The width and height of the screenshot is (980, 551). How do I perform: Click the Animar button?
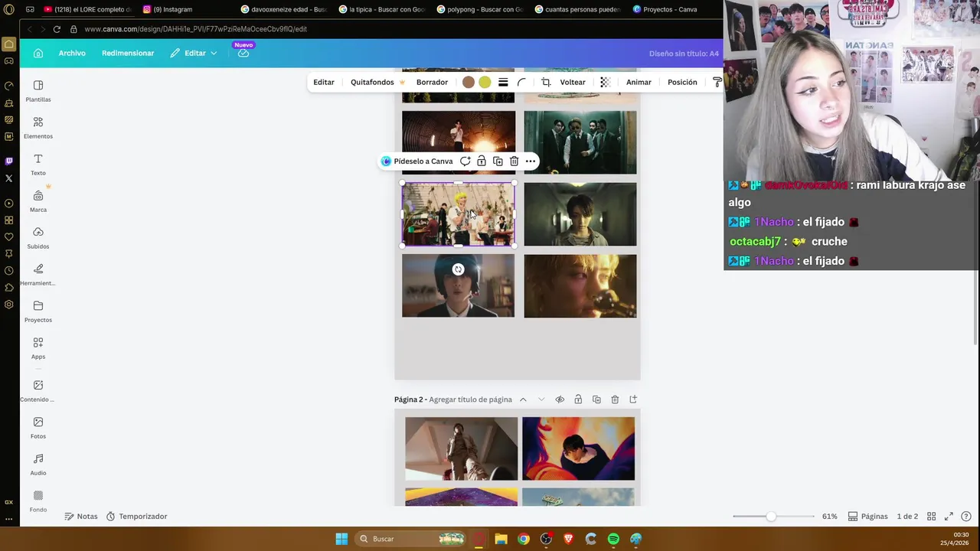coord(639,82)
